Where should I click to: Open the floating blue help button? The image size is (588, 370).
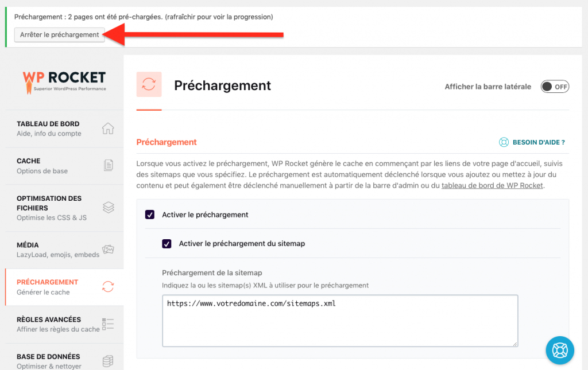560,350
